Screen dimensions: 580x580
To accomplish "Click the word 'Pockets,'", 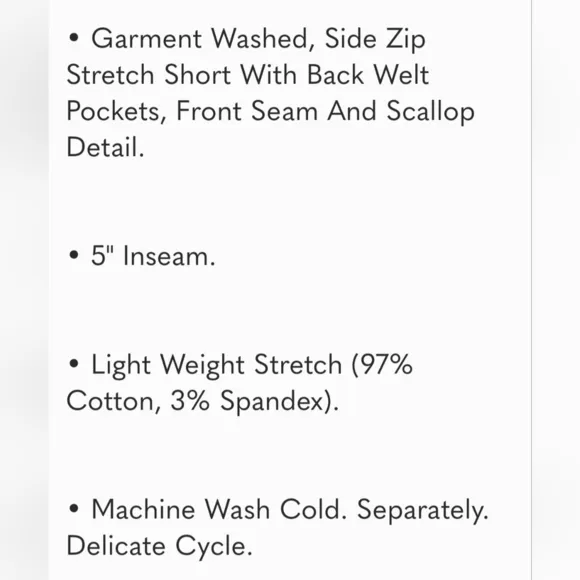I will 117,111.
